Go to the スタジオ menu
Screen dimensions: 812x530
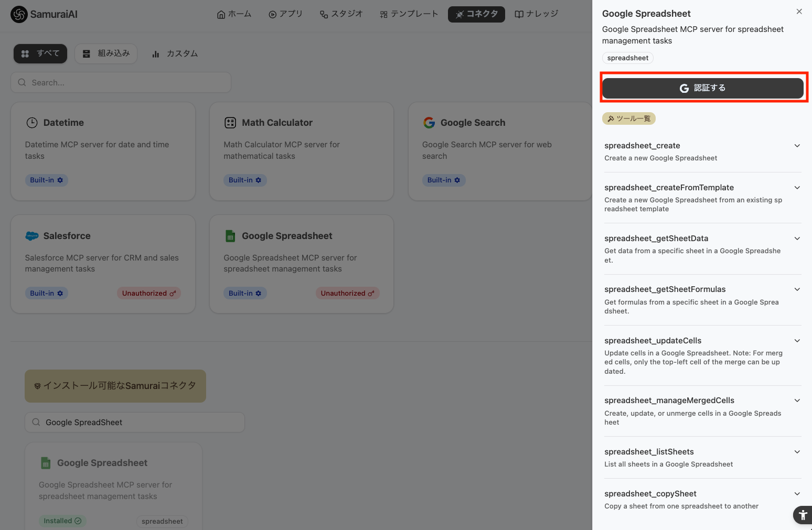click(x=341, y=14)
